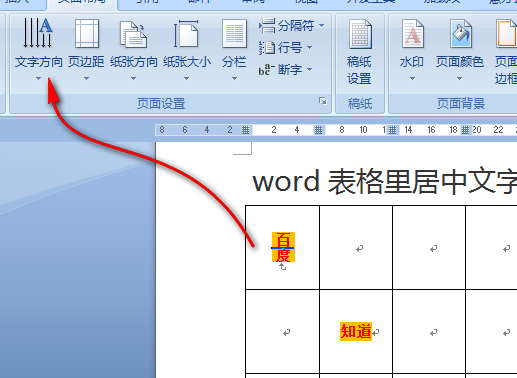
Task: Click the 知道 text in table cell
Action: 356,332
